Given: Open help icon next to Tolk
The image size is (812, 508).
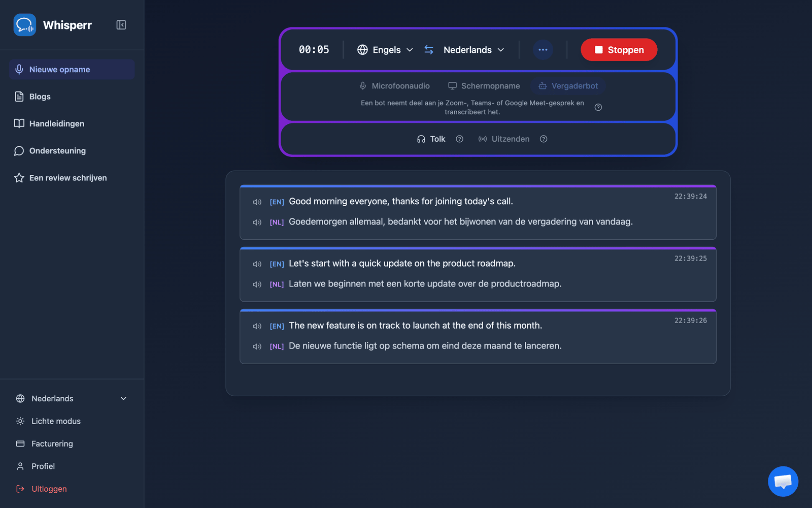Looking at the screenshot, I should (x=460, y=139).
